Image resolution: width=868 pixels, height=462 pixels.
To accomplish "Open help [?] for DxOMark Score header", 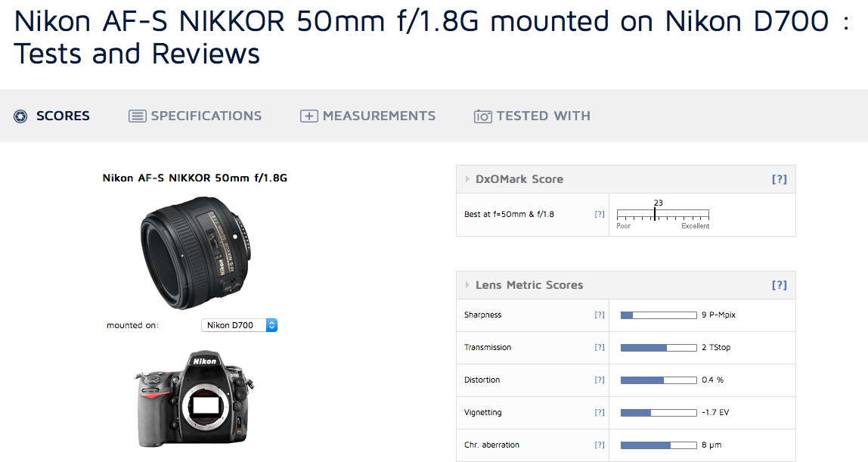I will click(779, 179).
